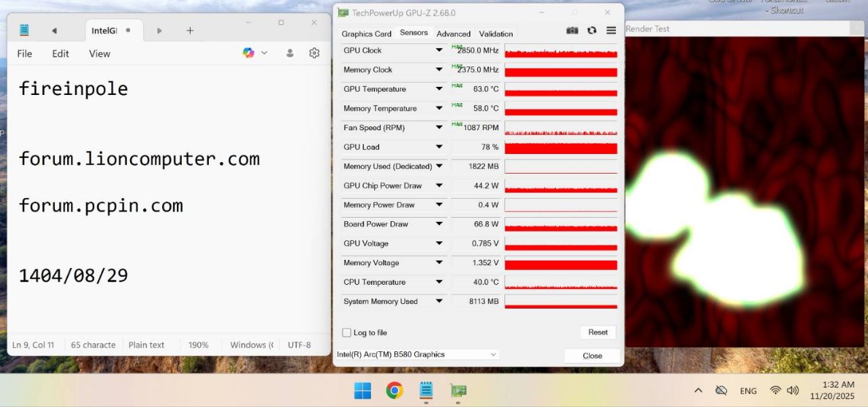This screenshot has width=868, height=407.
Task: Open Wi-Fi network tray icon
Action: [x=776, y=391]
